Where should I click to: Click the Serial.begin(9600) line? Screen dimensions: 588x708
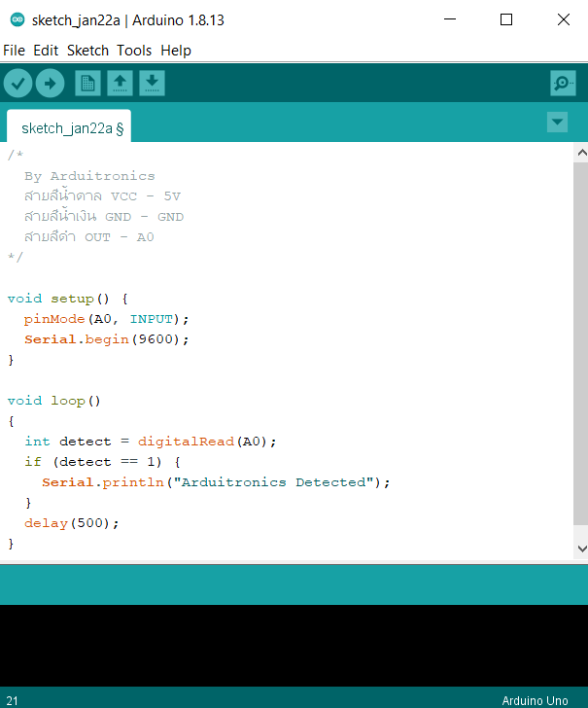click(106, 339)
